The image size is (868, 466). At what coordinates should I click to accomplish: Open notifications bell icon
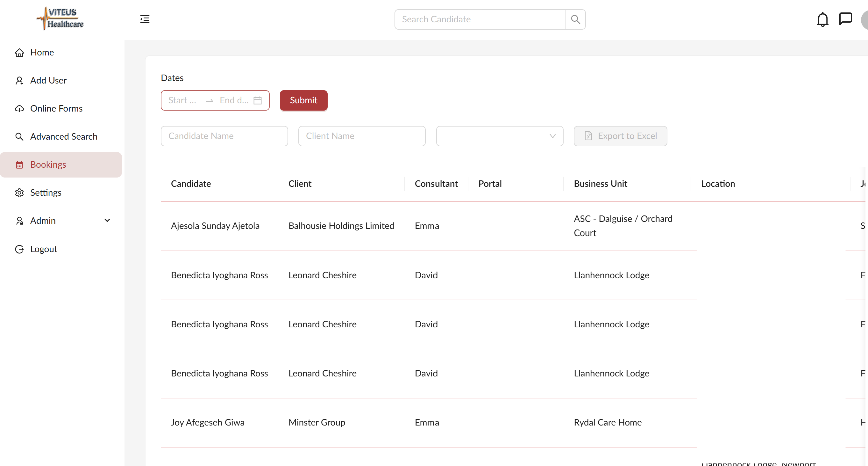click(822, 19)
